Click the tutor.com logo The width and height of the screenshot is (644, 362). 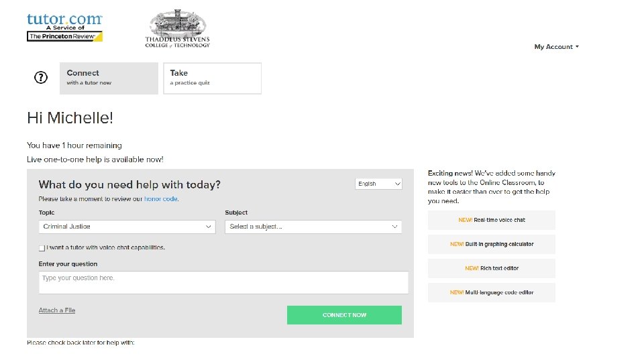click(64, 19)
